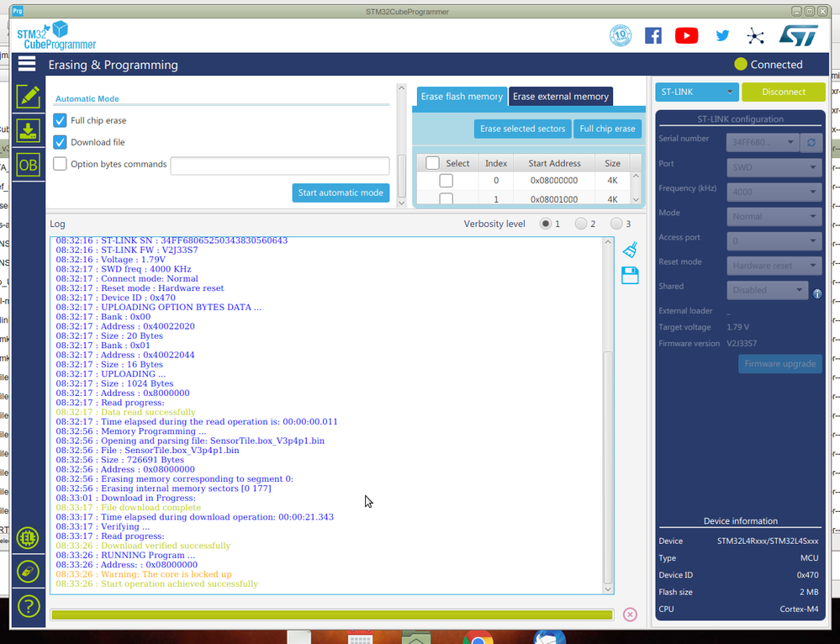
Task: Open the Access port dropdown
Action: click(x=774, y=241)
